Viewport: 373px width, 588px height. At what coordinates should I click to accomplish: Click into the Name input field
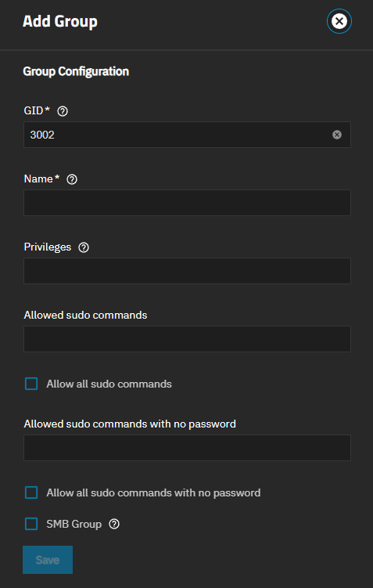click(x=187, y=203)
